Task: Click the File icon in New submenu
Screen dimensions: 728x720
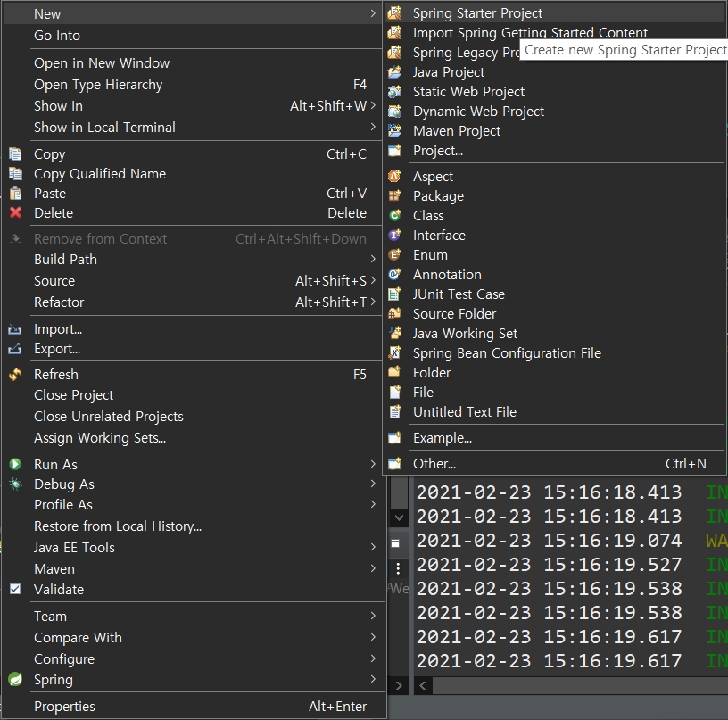Action: pyautogui.click(x=394, y=393)
